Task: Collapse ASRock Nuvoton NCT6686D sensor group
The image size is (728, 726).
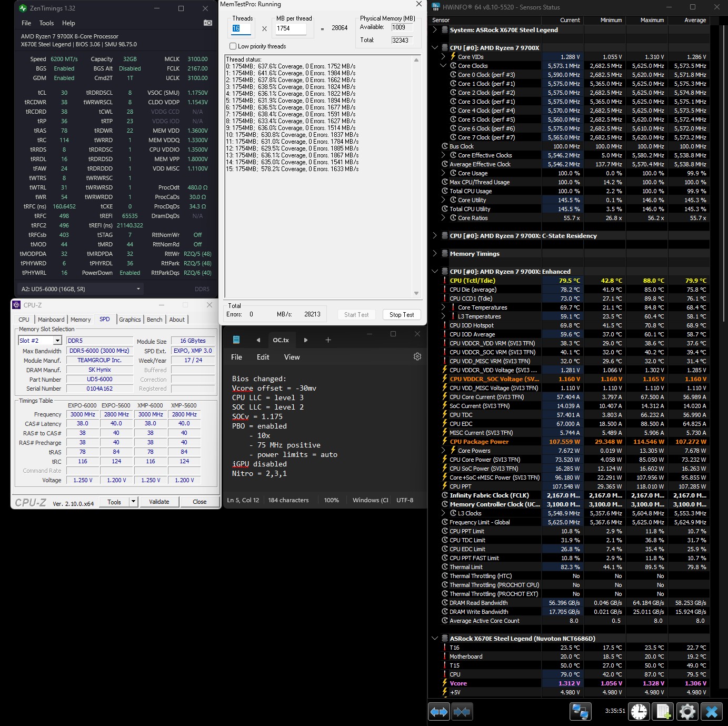Action: click(435, 639)
